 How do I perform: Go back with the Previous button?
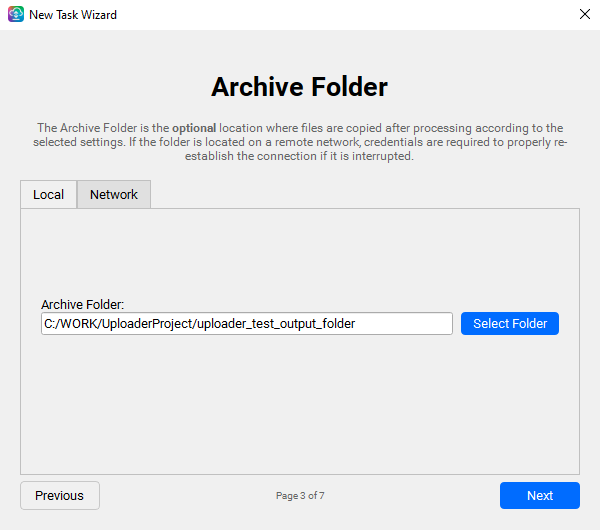click(x=60, y=496)
